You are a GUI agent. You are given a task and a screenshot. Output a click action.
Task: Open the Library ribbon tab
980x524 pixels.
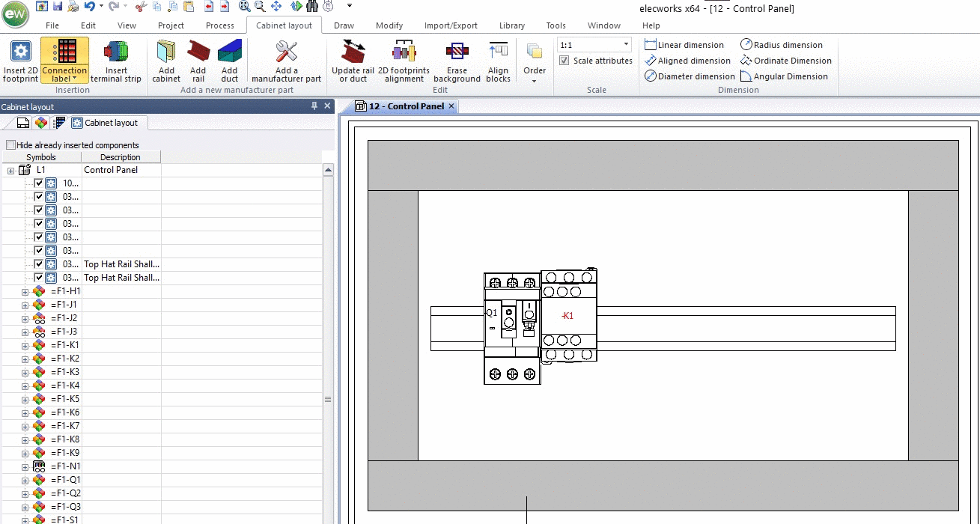(512, 25)
